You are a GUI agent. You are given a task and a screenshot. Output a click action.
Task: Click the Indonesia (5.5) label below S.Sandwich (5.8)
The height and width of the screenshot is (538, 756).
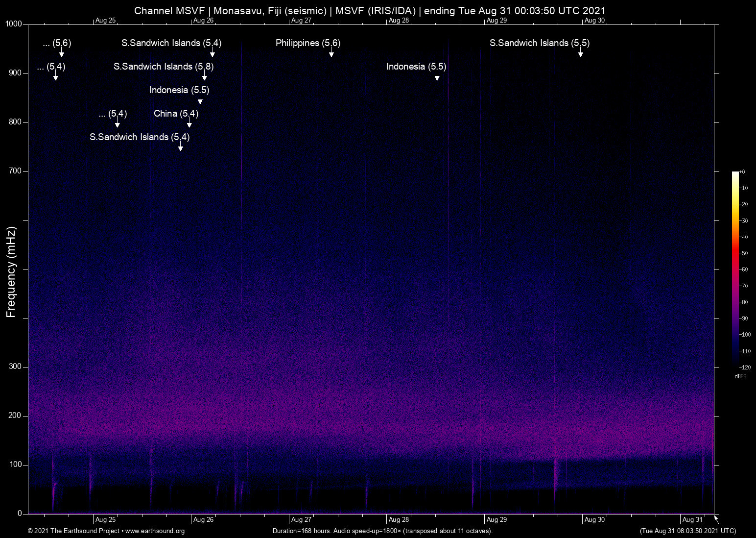(179, 90)
